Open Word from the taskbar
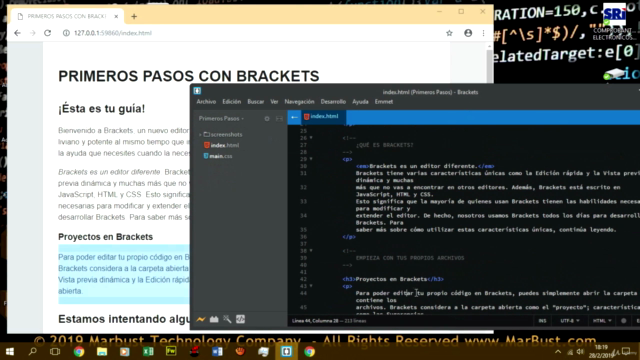Screen dimensions: 640x360 218,351
